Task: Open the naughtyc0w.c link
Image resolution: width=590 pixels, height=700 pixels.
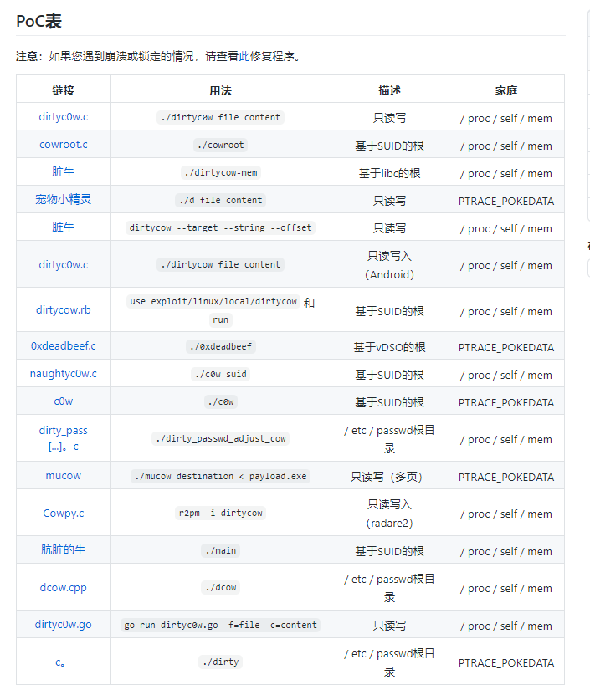Action: tap(64, 374)
